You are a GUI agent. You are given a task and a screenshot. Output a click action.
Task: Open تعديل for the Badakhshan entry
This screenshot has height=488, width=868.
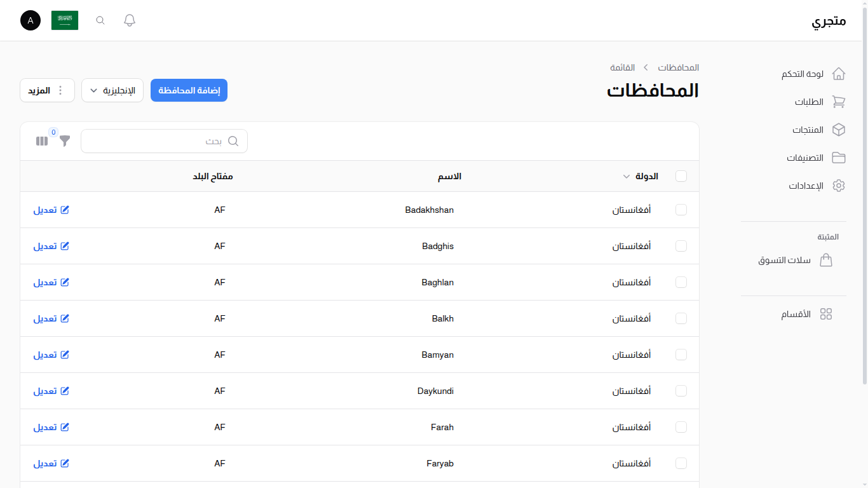[x=51, y=210]
